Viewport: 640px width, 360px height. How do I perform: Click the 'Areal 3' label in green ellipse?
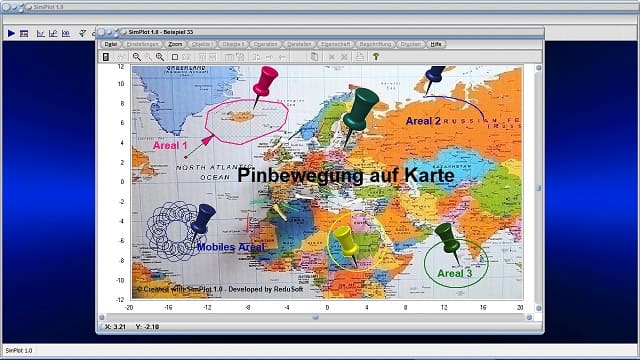pos(454,273)
